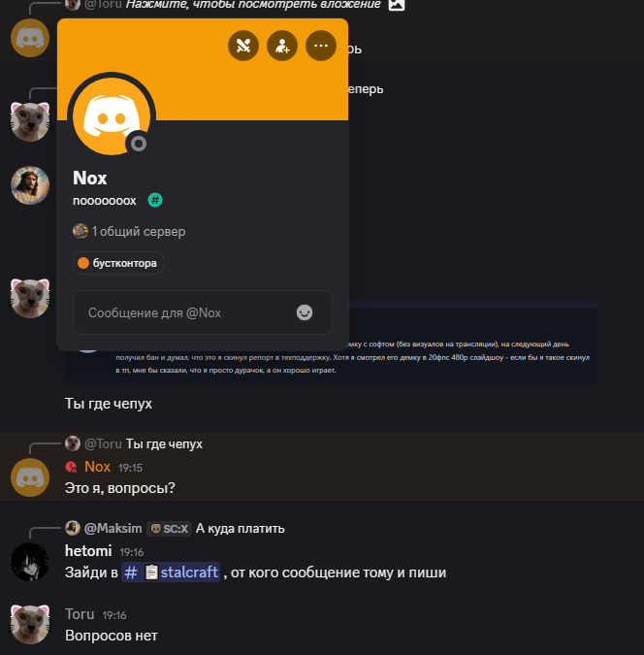Click the SC:X server tag next to Maksim

[x=169, y=529]
